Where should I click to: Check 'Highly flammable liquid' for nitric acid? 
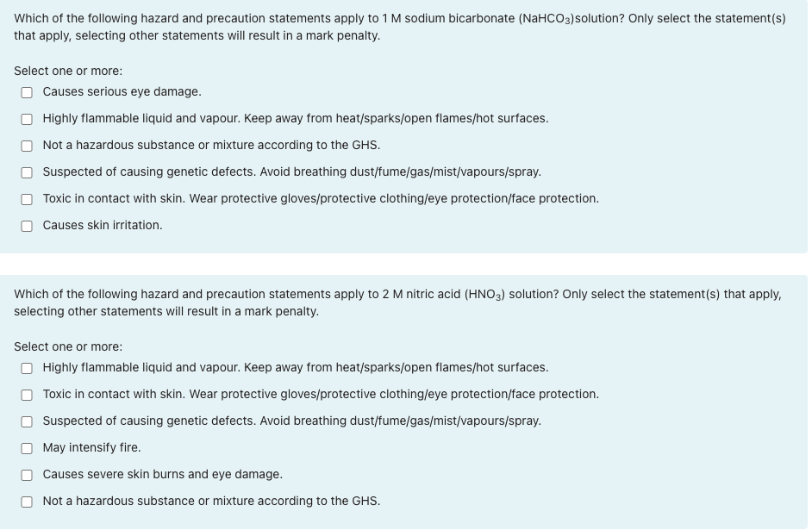[x=27, y=368]
